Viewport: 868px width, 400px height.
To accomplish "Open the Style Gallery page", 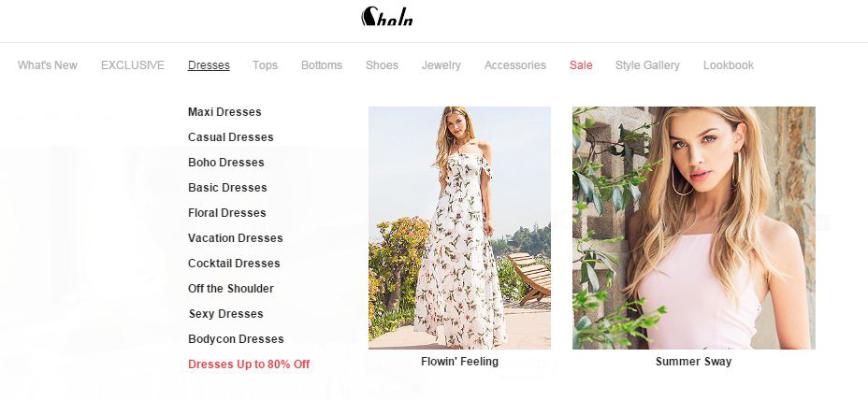I will coord(647,65).
